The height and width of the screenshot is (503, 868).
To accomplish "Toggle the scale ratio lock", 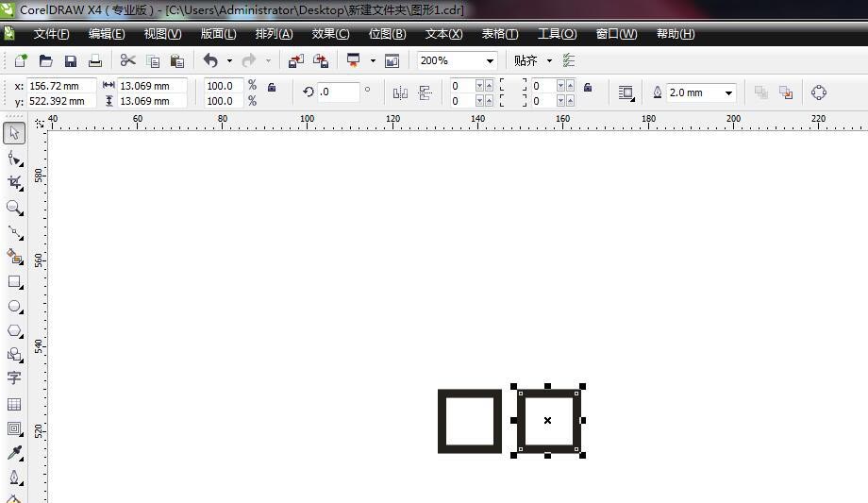I will (x=272, y=88).
